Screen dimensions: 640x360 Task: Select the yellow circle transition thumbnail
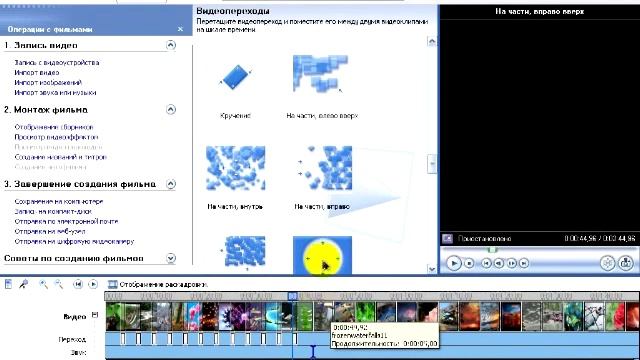coord(322,256)
